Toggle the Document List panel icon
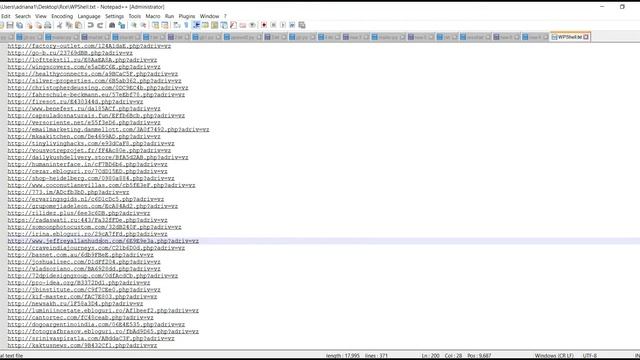 point(224,25)
